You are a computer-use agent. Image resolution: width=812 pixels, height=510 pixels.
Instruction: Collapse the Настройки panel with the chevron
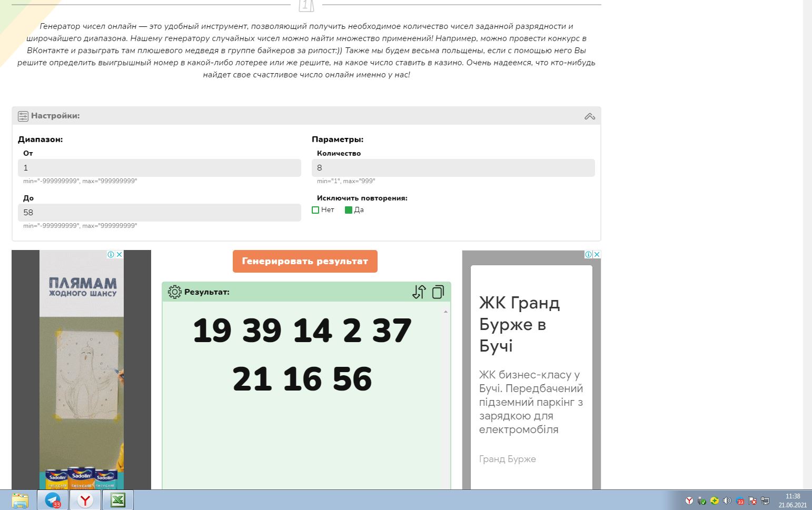pyautogui.click(x=590, y=116)
